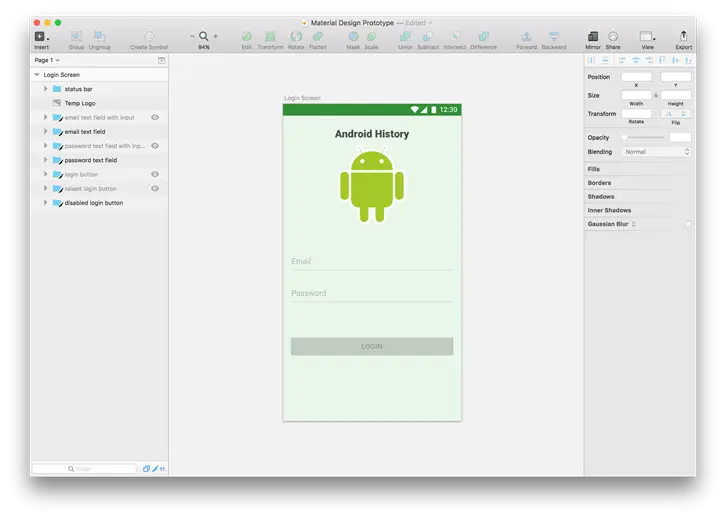
Task: Expand the status bar layer group
Action: pyautogui.click(x=45, y=89)
